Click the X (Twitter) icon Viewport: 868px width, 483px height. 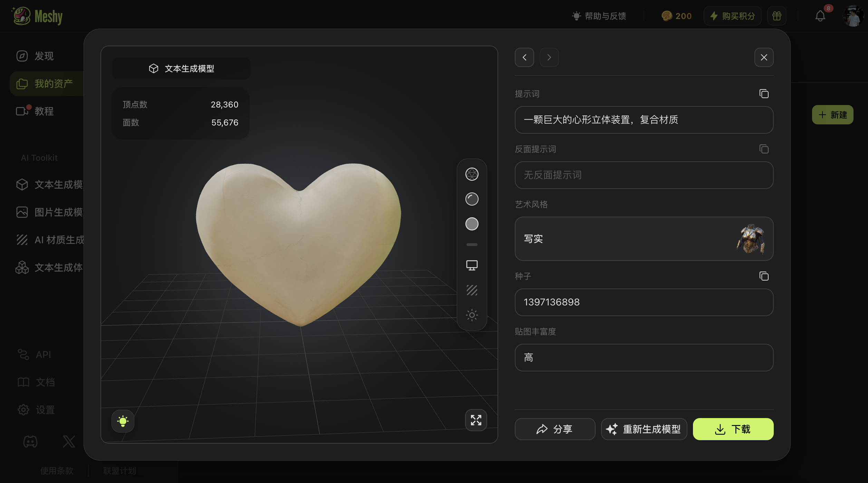[x=69, y=442]
